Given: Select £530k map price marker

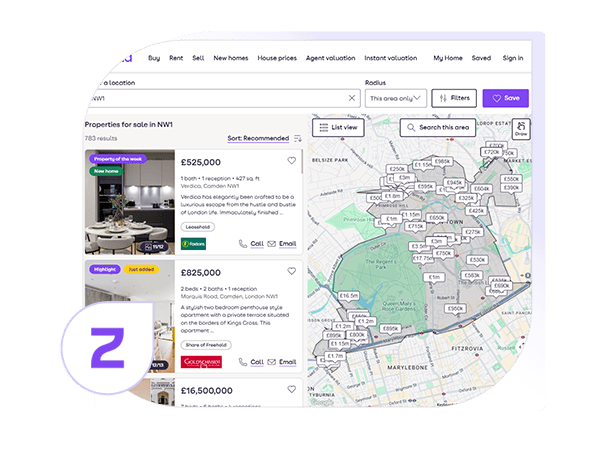Looking at the screenshot, I should pos(477,260).
